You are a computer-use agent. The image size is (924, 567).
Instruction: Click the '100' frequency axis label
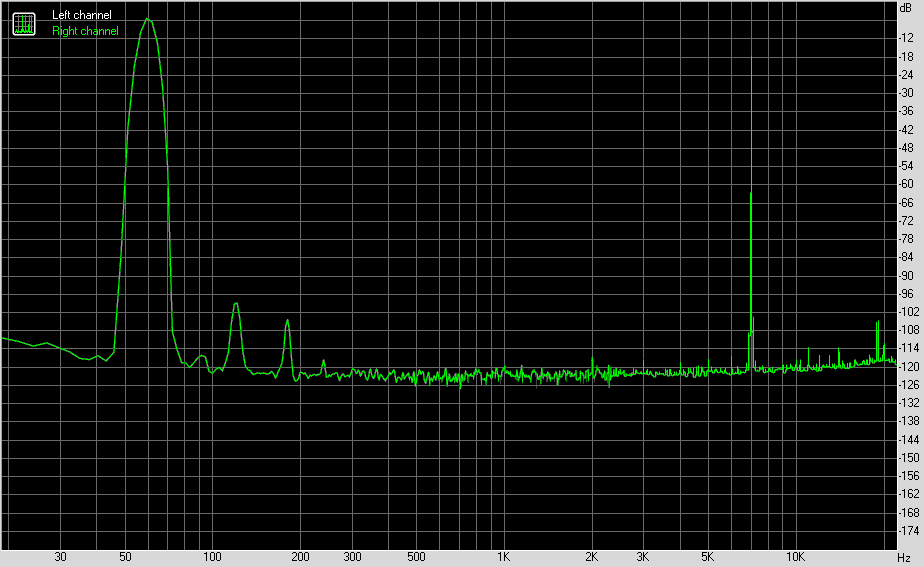(212, 557)
